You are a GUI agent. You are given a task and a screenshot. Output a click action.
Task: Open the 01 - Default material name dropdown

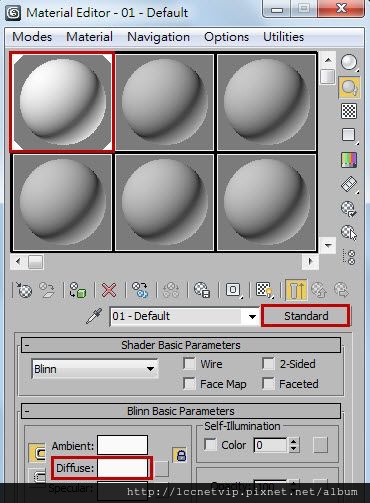(252, 316)
